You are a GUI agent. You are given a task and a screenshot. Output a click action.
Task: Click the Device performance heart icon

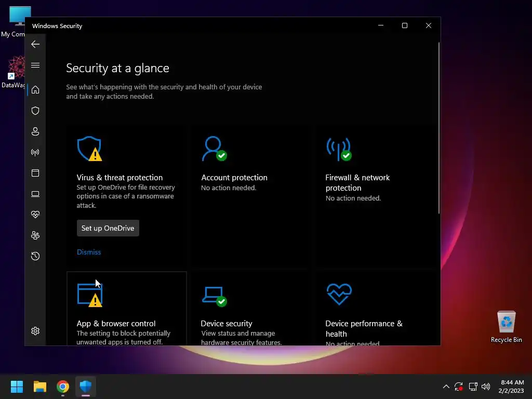tap(339, 294)
